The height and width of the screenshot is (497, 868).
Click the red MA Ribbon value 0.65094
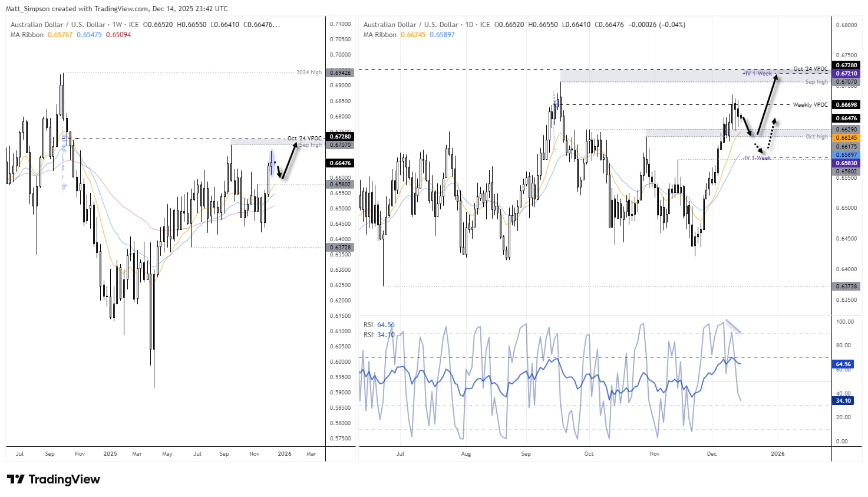tap(118, 34)
